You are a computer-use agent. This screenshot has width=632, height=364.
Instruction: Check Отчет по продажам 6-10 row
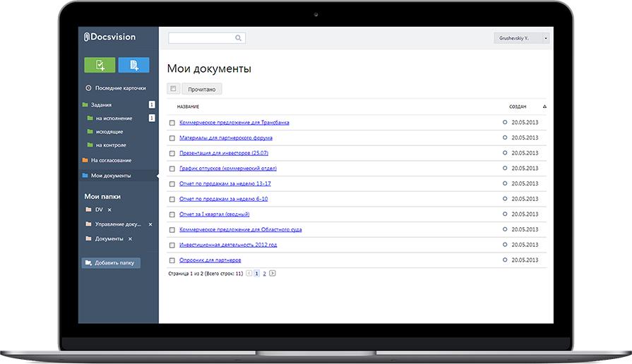(x=172, y=200)
